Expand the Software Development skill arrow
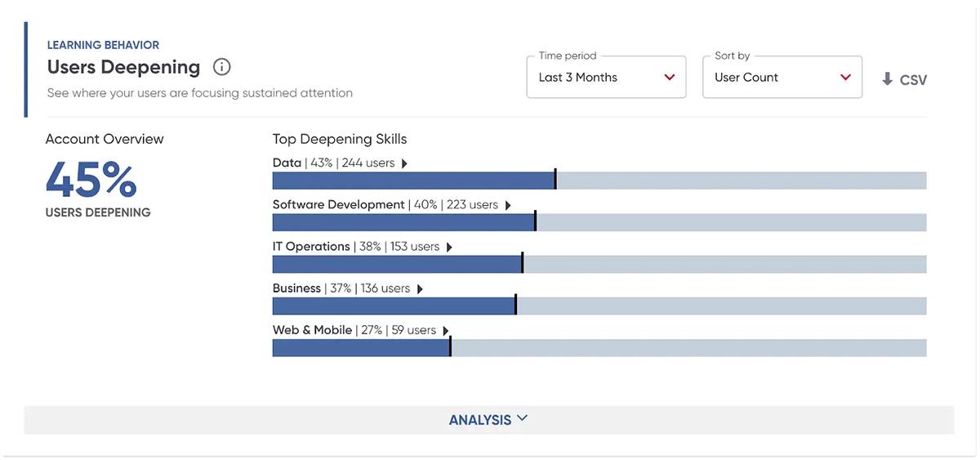 pos(508,205)
